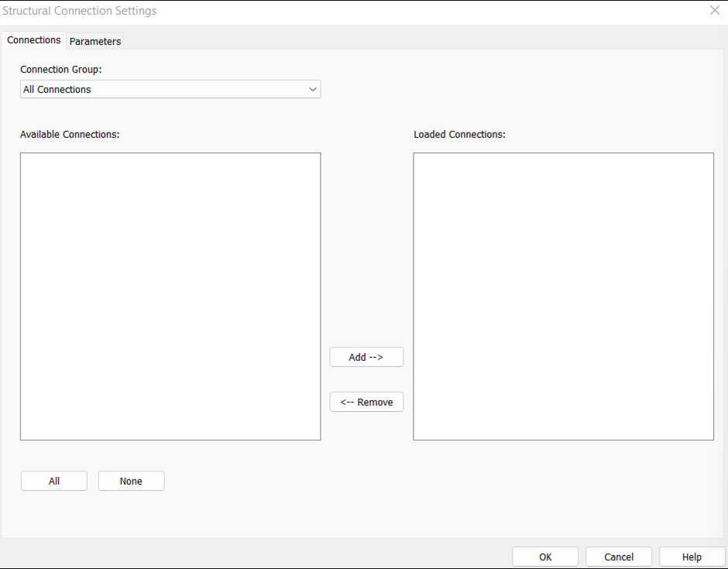
Task: Click the Add --> button
Action: [366, 357]
